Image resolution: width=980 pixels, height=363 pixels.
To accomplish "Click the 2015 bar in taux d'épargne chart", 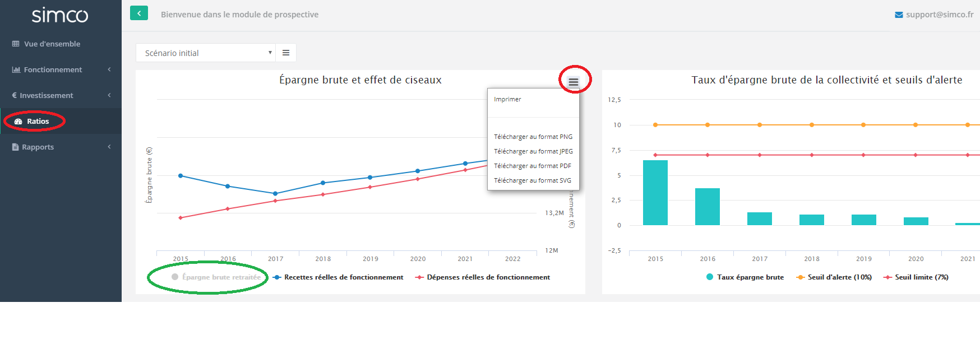I will [x=655, y=193].
